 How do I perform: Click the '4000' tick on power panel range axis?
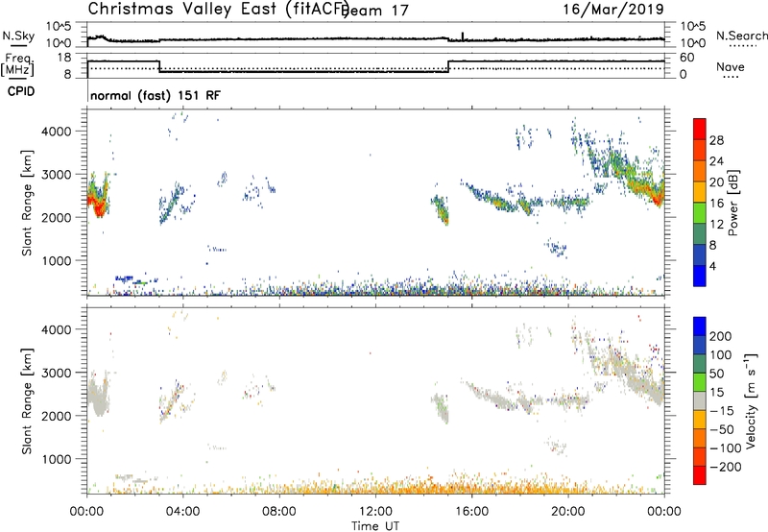56,132
